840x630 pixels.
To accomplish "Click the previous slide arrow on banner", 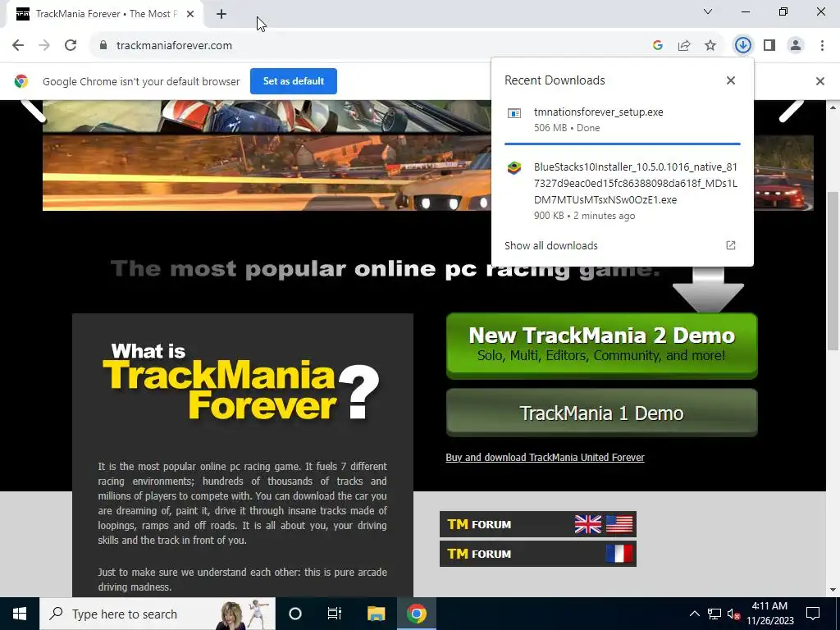I will tap(34, 111).
